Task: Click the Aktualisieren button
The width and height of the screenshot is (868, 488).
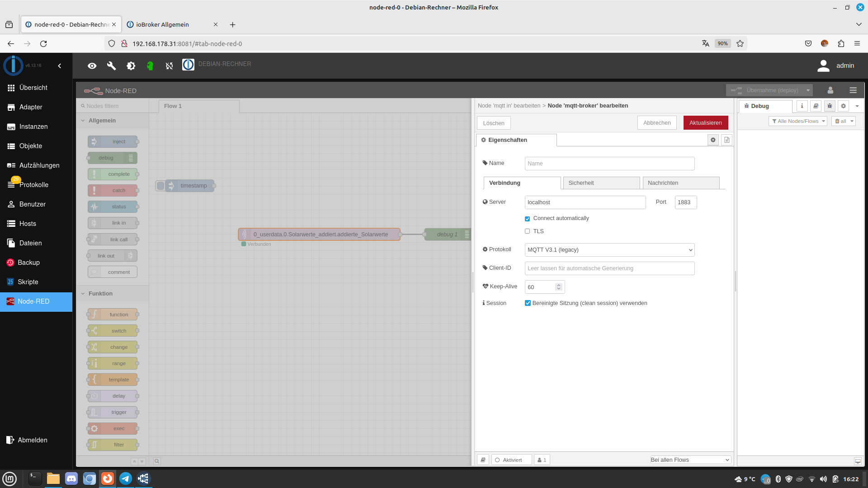Action: [705, 123]
